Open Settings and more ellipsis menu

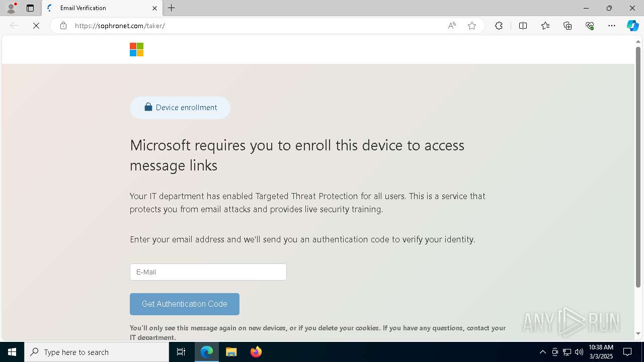pyautogui.click(x=612, y=26)
